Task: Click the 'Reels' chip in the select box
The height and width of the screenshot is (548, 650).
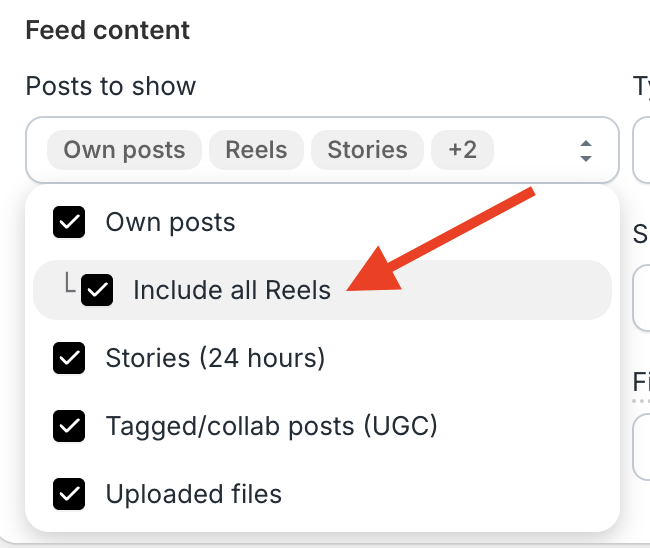Action: coord(256,150)
